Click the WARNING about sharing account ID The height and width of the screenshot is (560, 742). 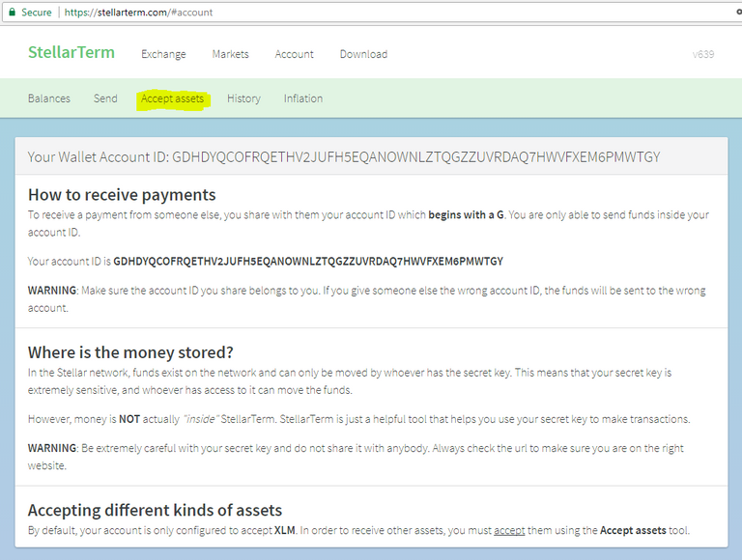coord(367,299)
